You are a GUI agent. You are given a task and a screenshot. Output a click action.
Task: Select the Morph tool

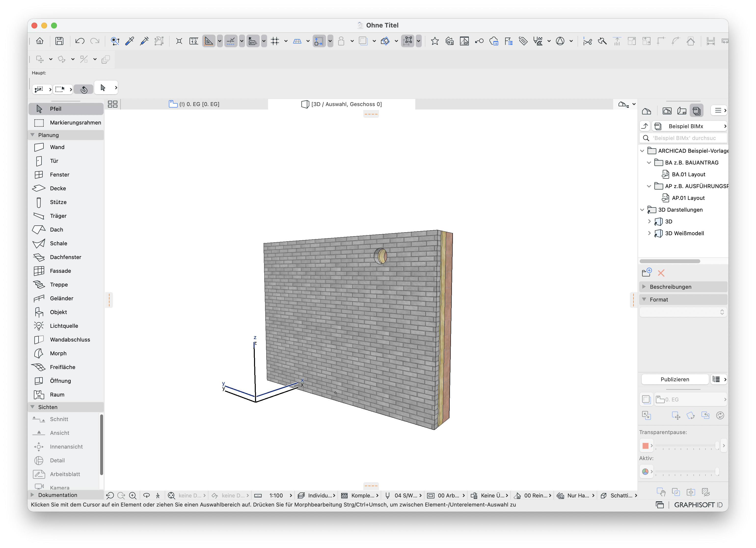tap(66, 353)
